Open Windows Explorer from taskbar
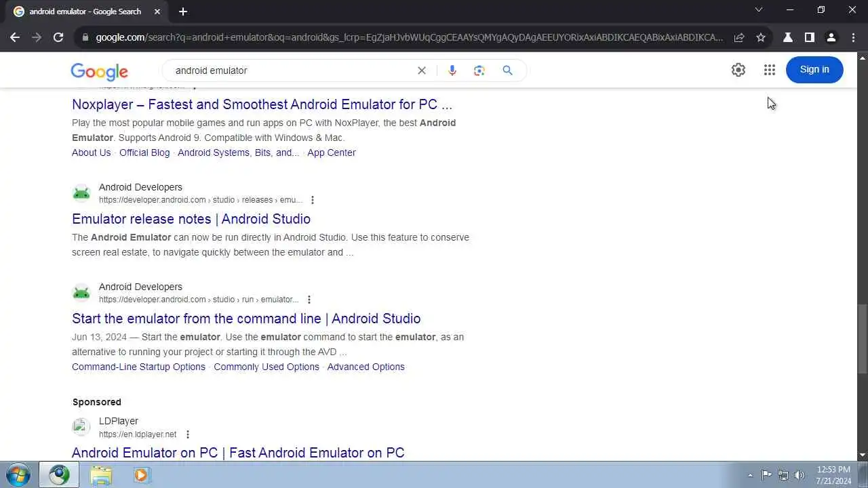This screenshot has height=488, width=868. [100, 475]
